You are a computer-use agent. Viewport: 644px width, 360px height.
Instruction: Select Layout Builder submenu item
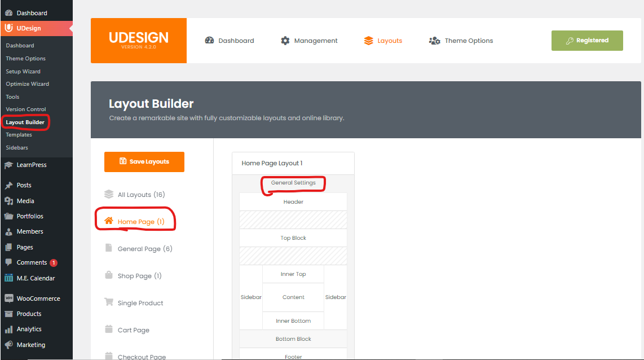(x=25, y=122)
